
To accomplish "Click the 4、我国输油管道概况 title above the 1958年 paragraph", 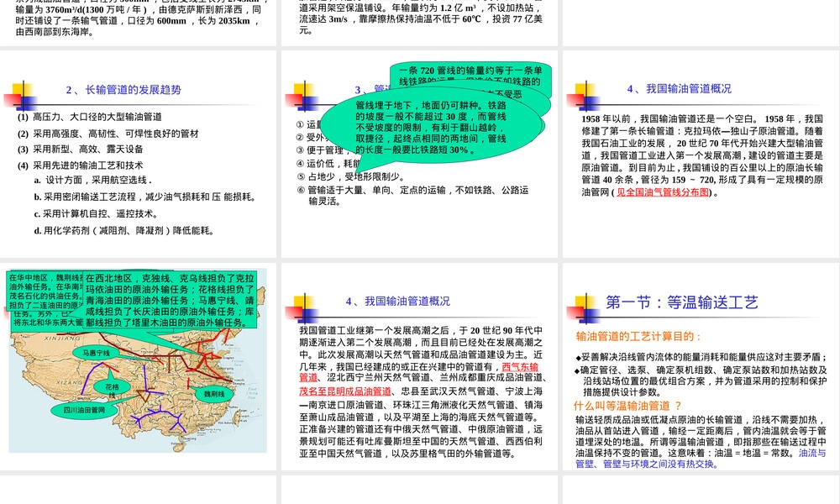I will tap(680, 89).
